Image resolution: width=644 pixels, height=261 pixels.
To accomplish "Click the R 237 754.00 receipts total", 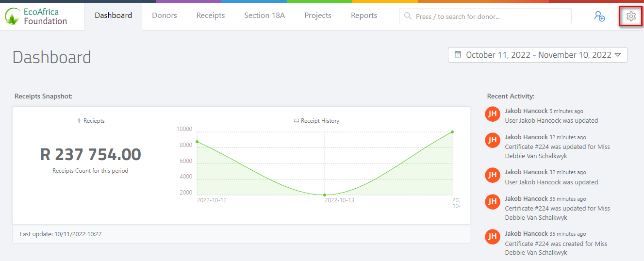I will 90,154.
